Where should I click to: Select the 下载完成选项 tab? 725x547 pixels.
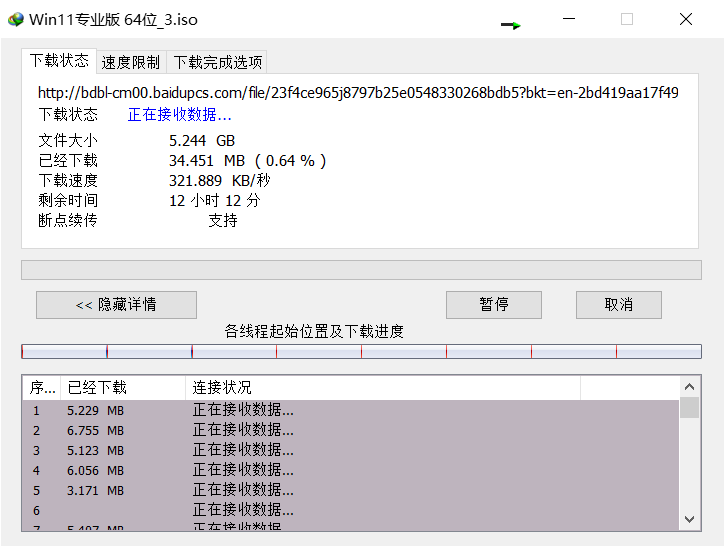point(217,62)
